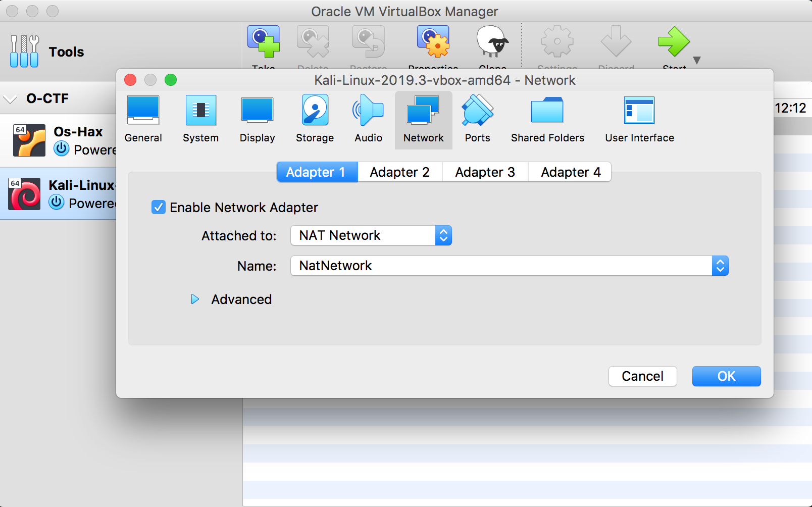Select the Kali-Linux virtual machine icon

tap(24, 194)
